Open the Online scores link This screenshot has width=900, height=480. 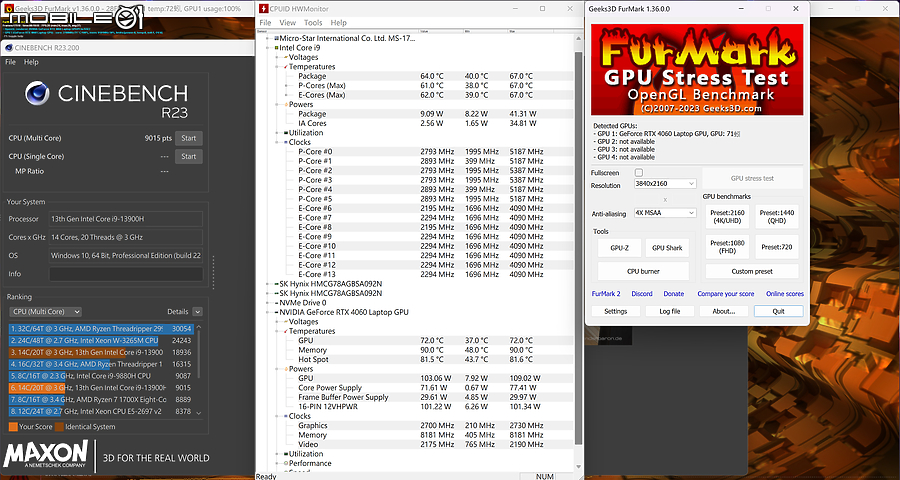point(785,293)
